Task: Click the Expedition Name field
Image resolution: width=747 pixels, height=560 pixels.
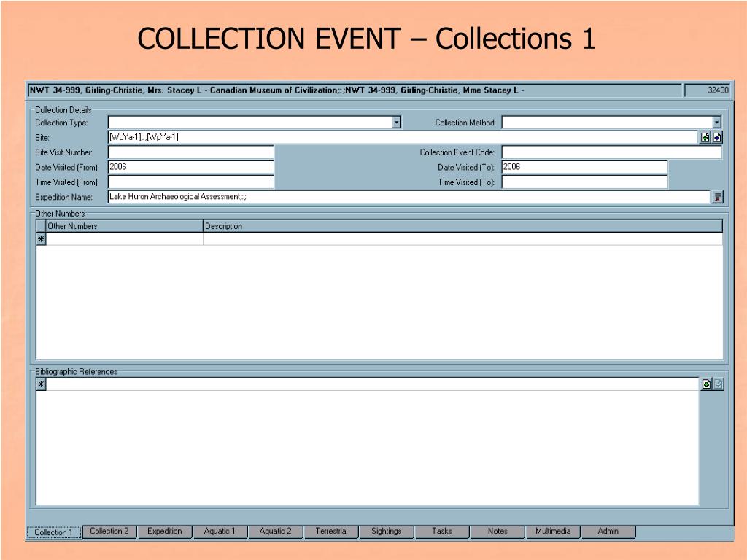Action: [x=409, y=197]
